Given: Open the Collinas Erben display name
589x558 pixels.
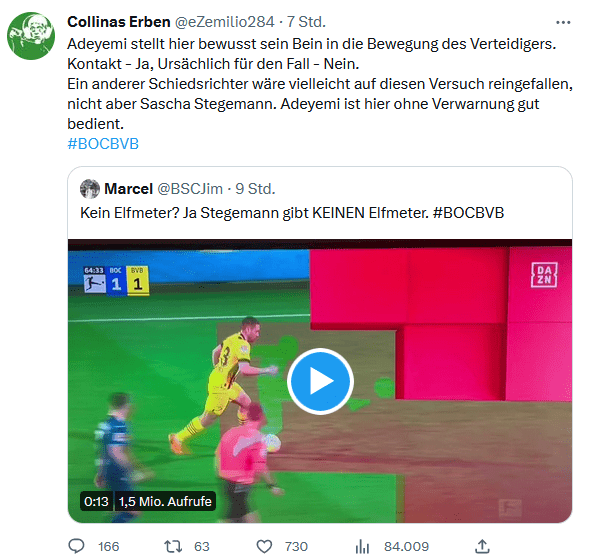Looking at the screenshot, I should 119,22.
